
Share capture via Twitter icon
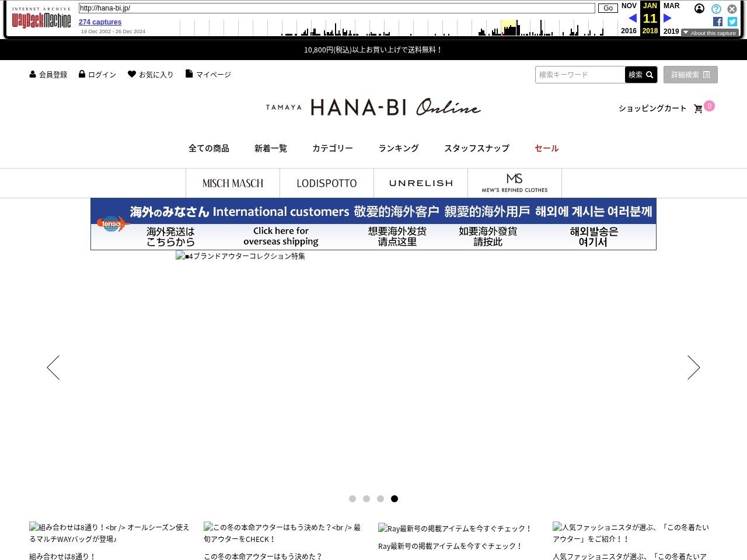(732, 22)
